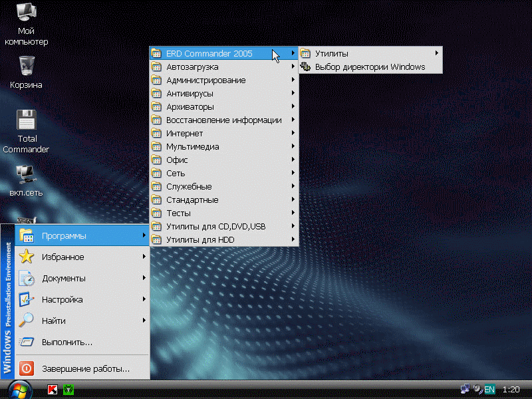Open the Офис menu entry

[x=224, y=160]
